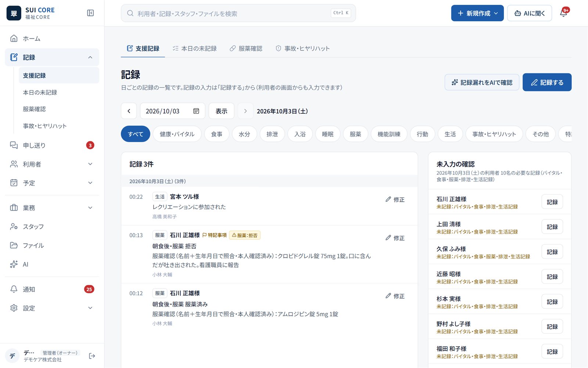Collapse the 記録 sidebar section
The image size is (588, 368).
click(x=90, y=57)
